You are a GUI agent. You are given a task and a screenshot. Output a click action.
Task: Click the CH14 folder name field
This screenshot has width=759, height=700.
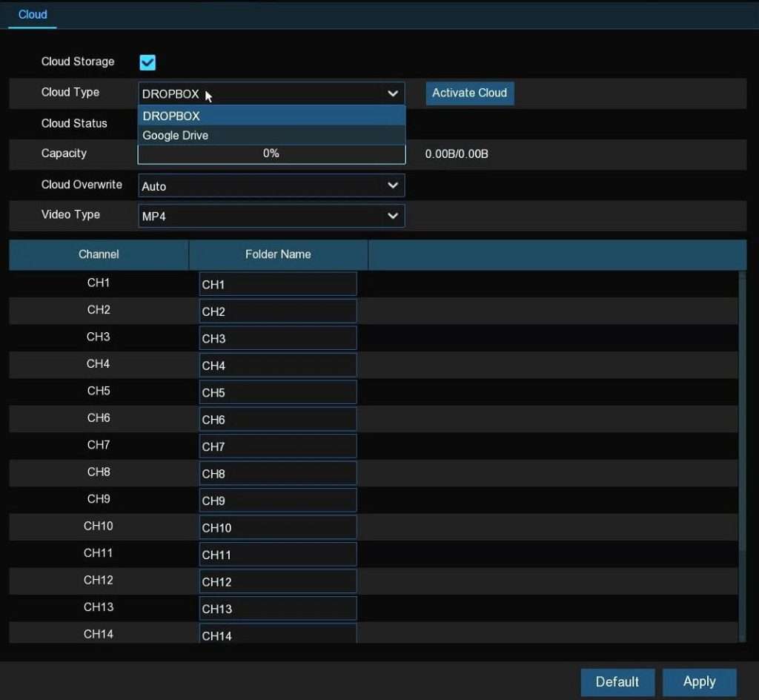click(277, 635)
